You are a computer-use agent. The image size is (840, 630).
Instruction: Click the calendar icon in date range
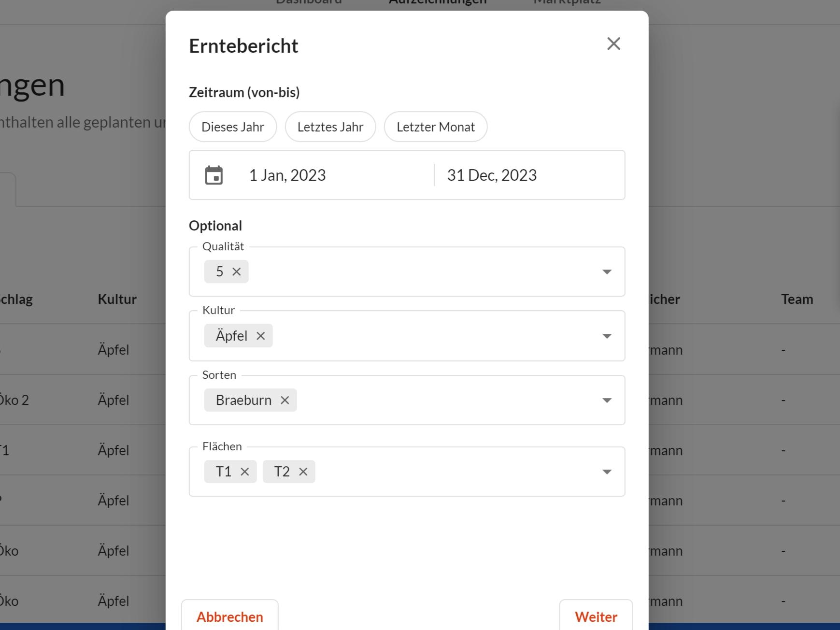(x=214, y=175)
